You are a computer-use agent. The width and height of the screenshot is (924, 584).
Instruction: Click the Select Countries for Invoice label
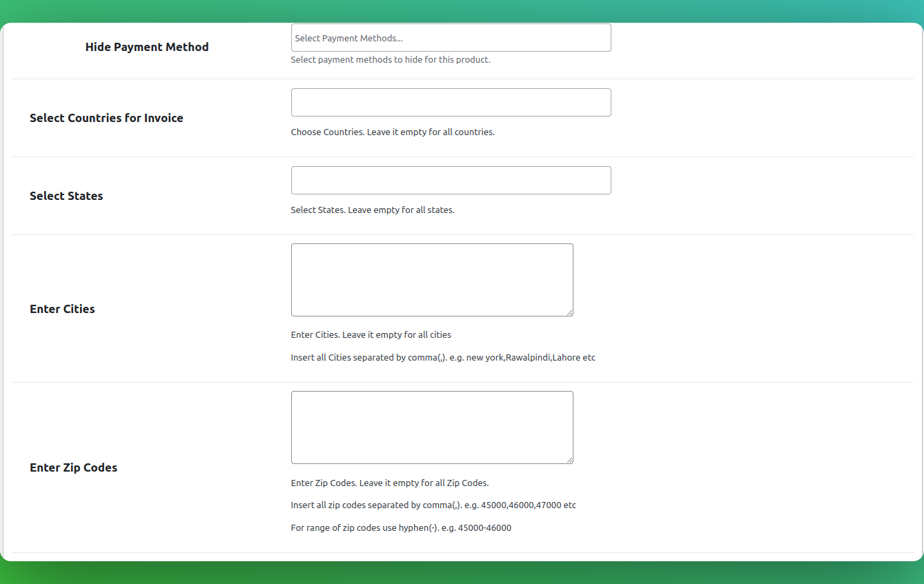click(x=106, y=118)
